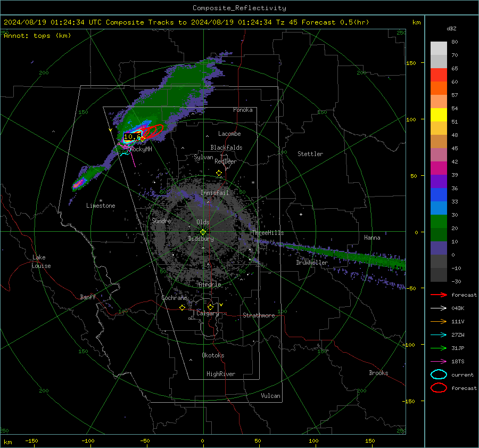Pick the purple 36-39 dBZ color swatch
The height and width of the screenshot is (448, 479).
[x=439, y=181]
